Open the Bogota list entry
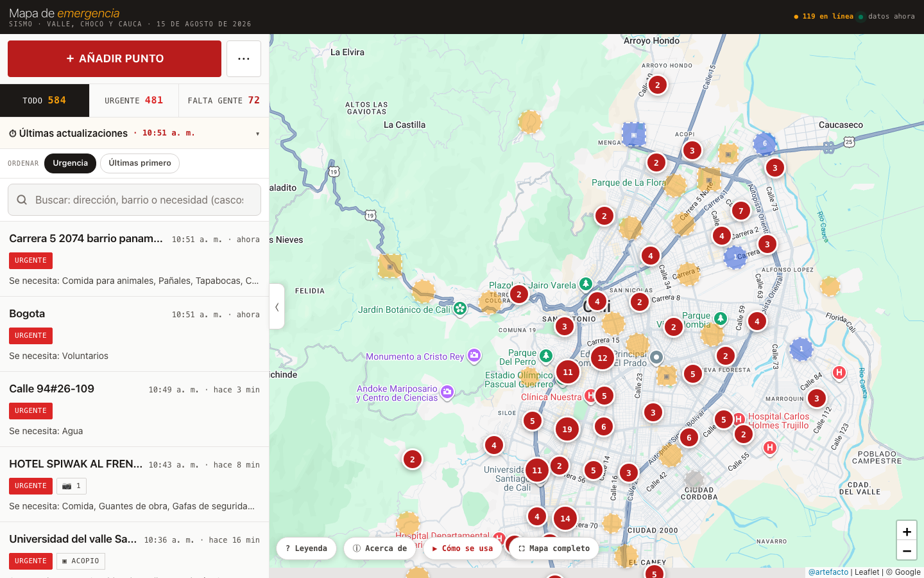Screen dimensions: 924x578 pos(134,334)
